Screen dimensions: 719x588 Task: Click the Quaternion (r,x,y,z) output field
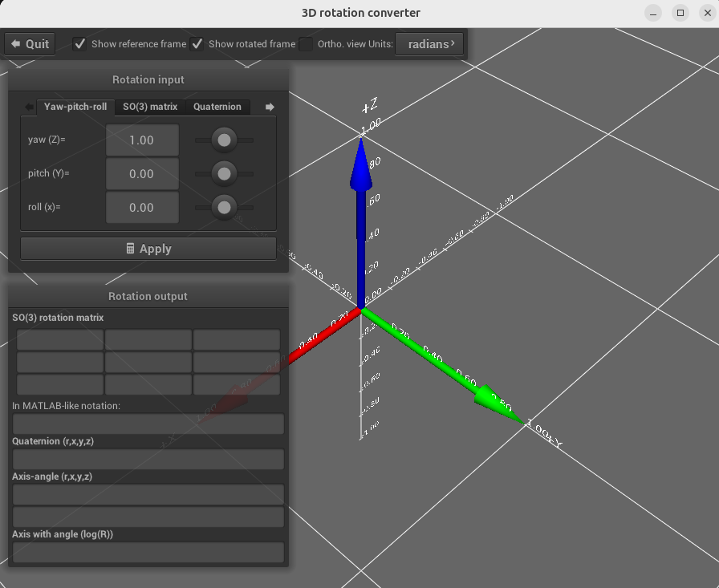pos(148,459)
